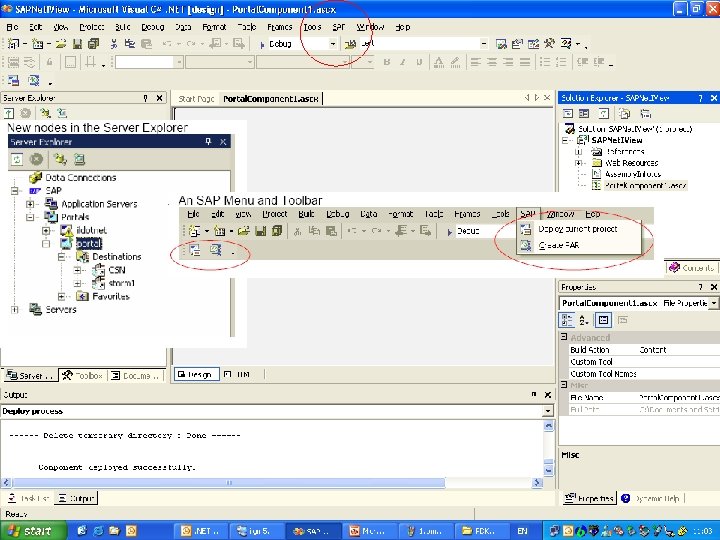720x540 pixels.
Task: Click the Output pane's horizontal scrollbar thumb
Action: pyautogui.click(x=229, y=483)
